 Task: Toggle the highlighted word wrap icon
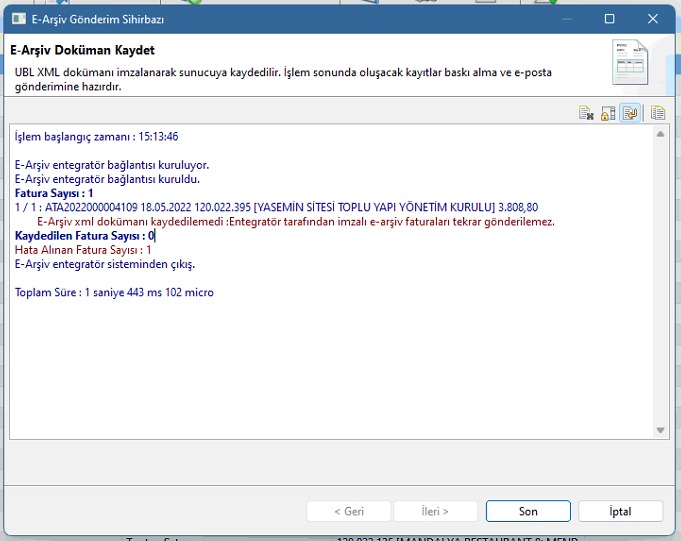click(630, 113)
